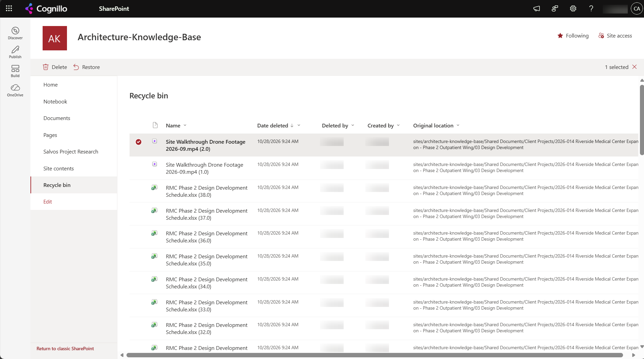Select Recycle bin in site navigation

click(x=74, y=185)
